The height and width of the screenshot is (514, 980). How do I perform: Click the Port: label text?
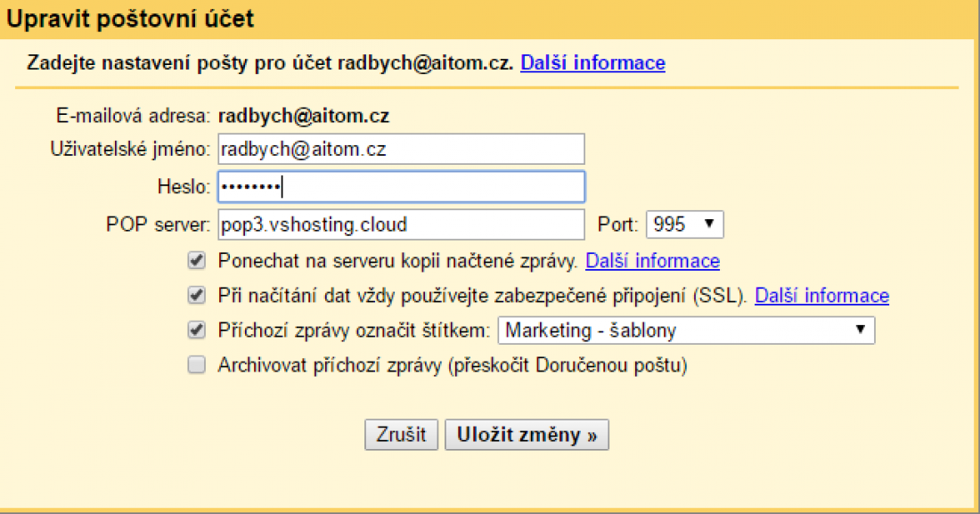click(x=617, y=224)
